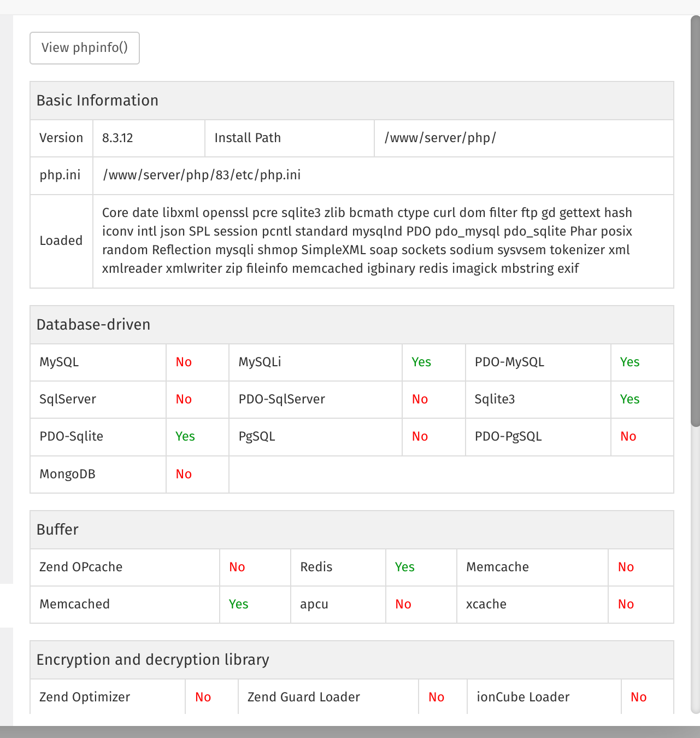Viewport: 700px width, 738px height.
Task: Click the Database-driven section header
Action: (93, 325)
